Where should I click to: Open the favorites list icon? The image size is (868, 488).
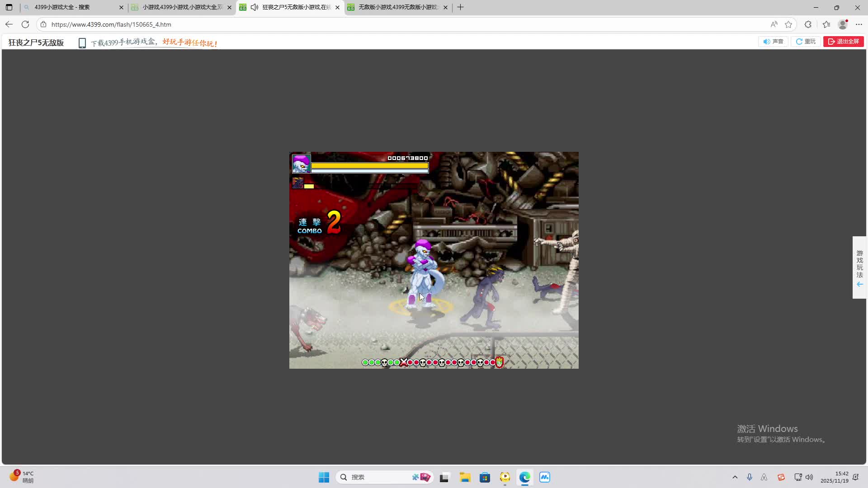click(x=826, y=24)
